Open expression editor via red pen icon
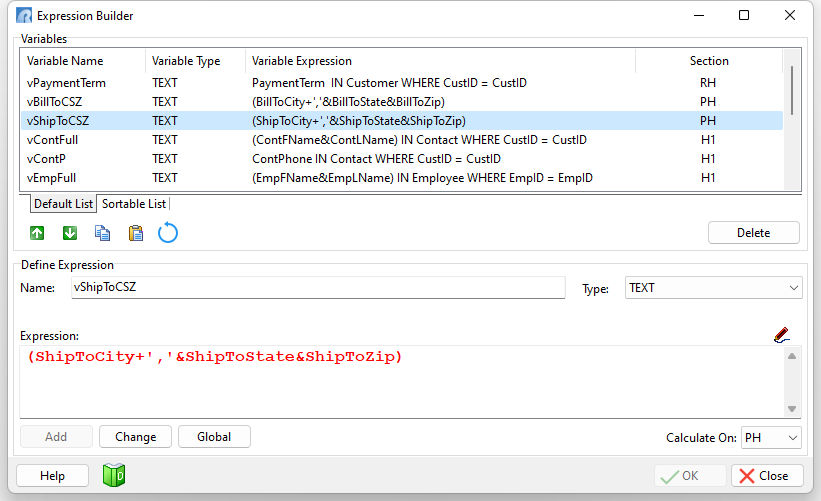 click(781, 335)
